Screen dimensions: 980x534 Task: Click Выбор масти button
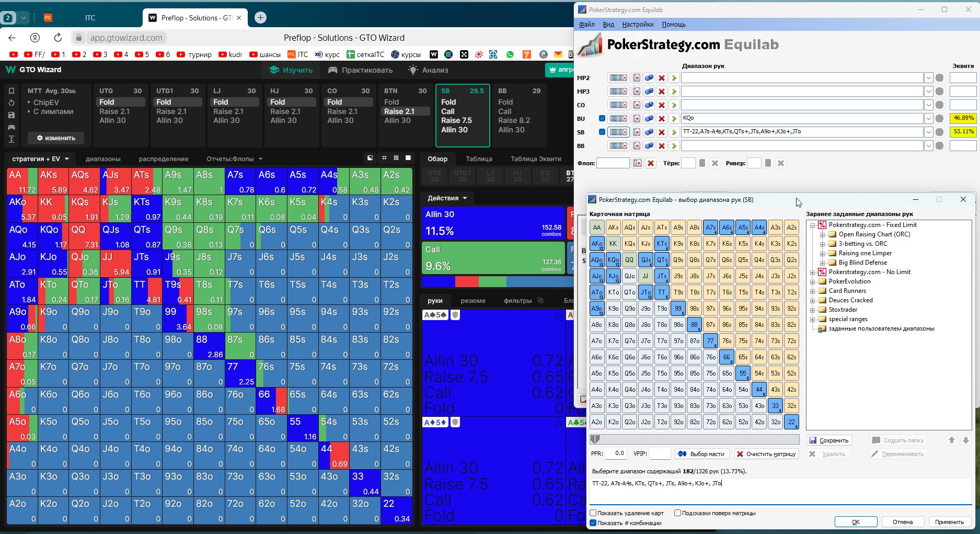coord(702,454)
